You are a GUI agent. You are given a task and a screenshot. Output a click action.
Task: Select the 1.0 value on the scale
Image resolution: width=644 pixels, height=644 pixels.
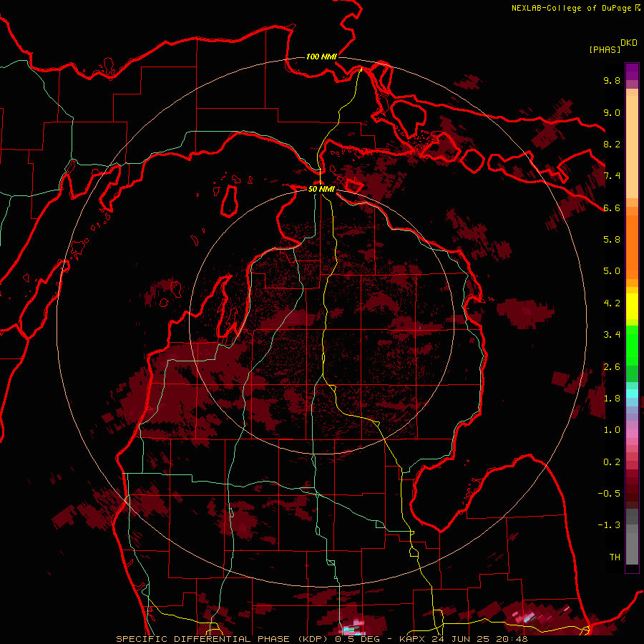612,430
